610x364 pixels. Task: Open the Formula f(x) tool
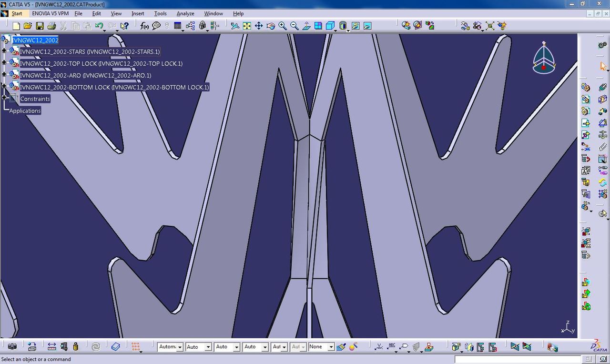144,26
